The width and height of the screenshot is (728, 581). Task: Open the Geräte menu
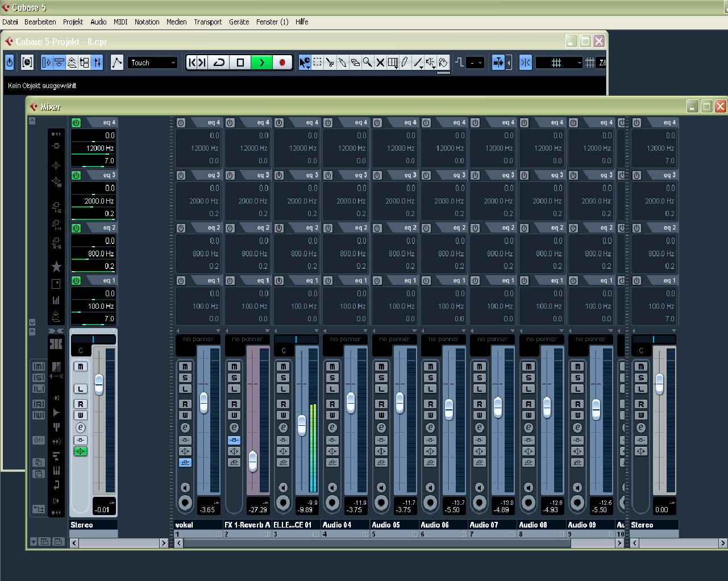239,22
